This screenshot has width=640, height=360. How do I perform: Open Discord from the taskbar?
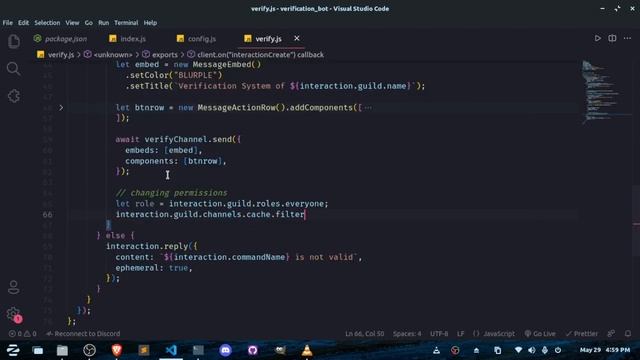[225, 350]
